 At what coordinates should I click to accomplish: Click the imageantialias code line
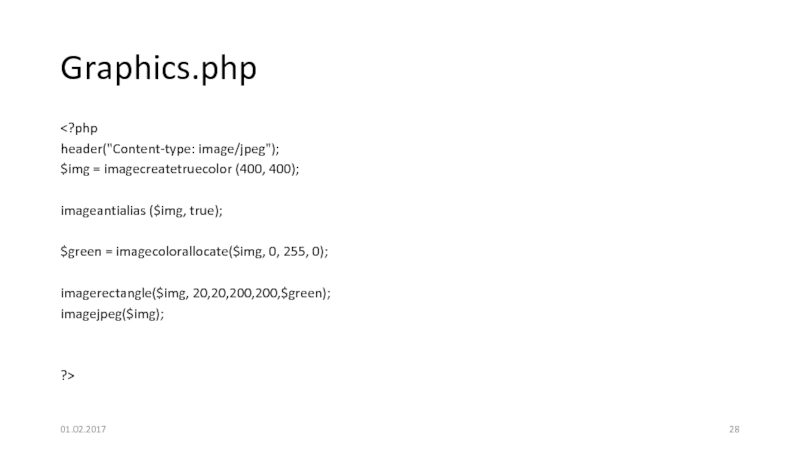pos(142,211)
